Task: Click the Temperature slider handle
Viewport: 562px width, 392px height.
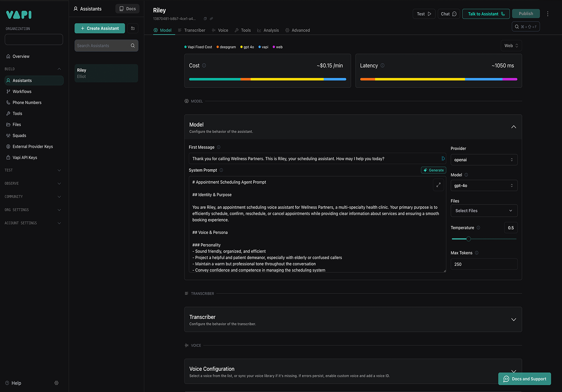Action: pyautogui.click(x=468, y=239)
